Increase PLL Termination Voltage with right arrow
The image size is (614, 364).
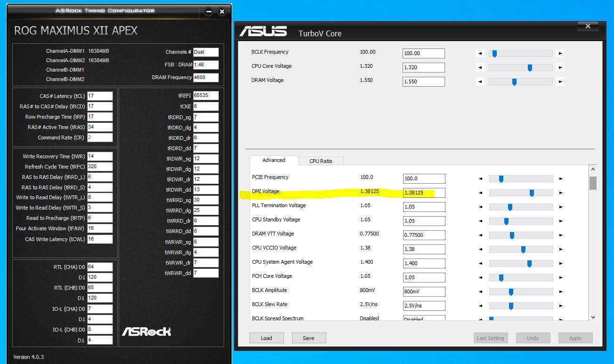[x=561, y=207]
